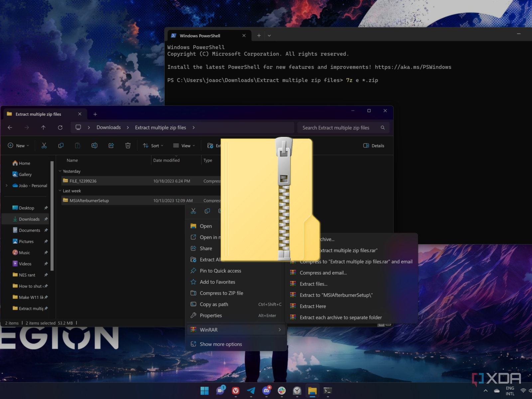Open the Pictures folder in sidebar
This screenshot has height=399, width=532.
coord(26,241)
